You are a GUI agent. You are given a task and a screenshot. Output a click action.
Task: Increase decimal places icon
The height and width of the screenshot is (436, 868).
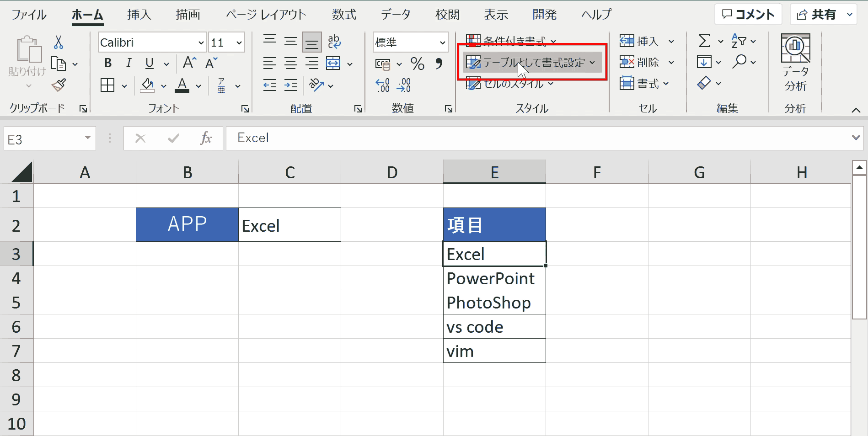383,85
